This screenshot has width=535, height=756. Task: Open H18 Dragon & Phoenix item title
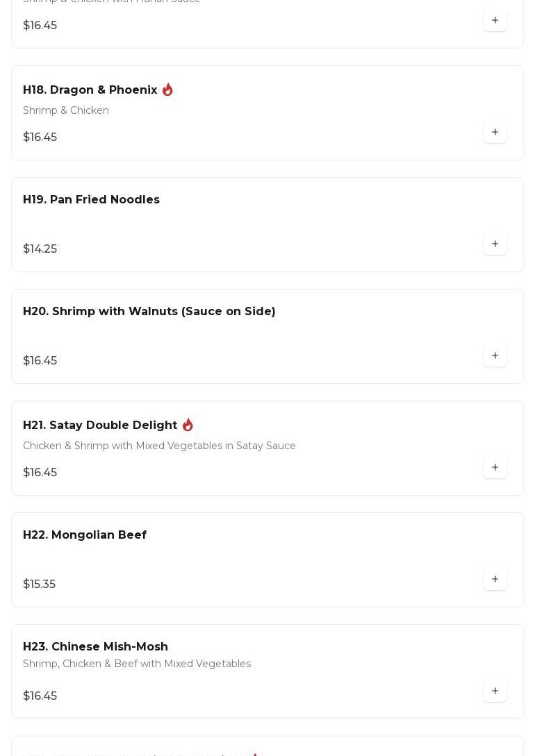90,90
